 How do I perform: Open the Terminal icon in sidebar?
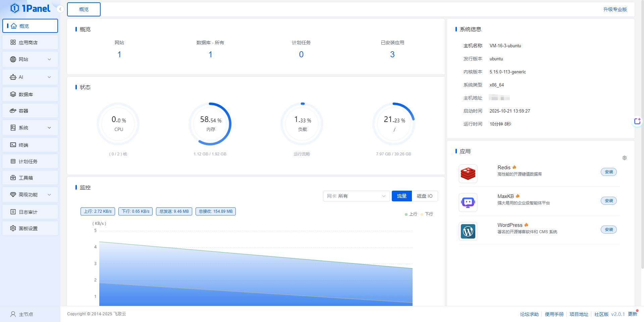click(13, 145)
